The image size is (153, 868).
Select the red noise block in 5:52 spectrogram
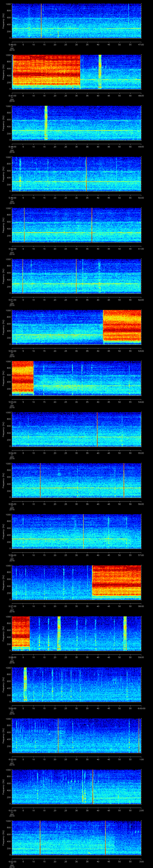coord(122,327)
